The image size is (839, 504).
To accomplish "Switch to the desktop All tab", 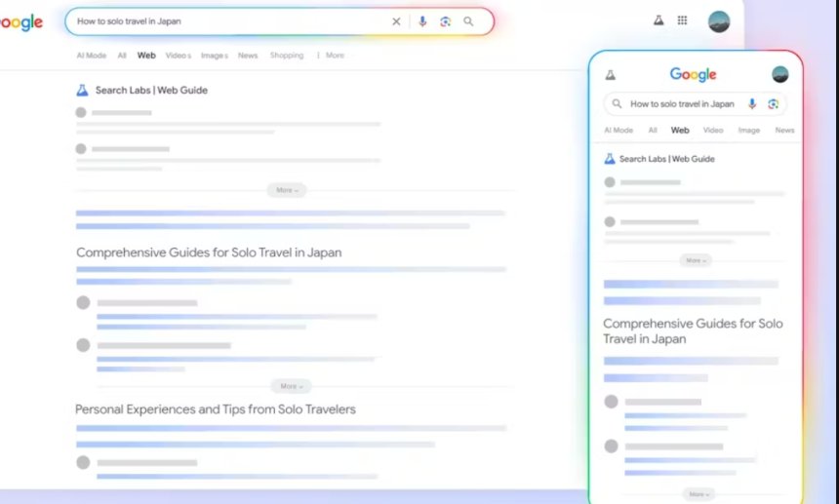I will pyautogui.click(x=122, y=55).
